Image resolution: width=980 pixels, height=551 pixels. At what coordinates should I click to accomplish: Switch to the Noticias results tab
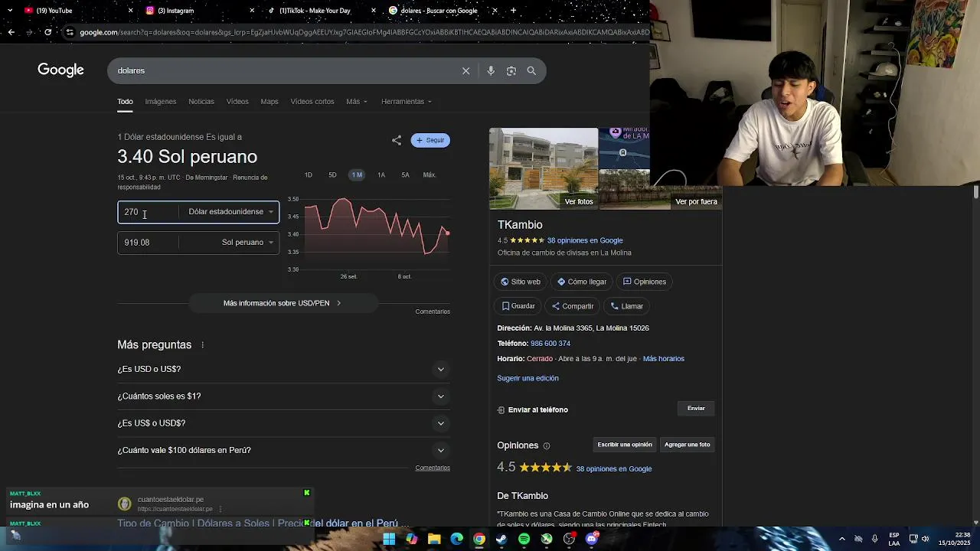(201, 102)
